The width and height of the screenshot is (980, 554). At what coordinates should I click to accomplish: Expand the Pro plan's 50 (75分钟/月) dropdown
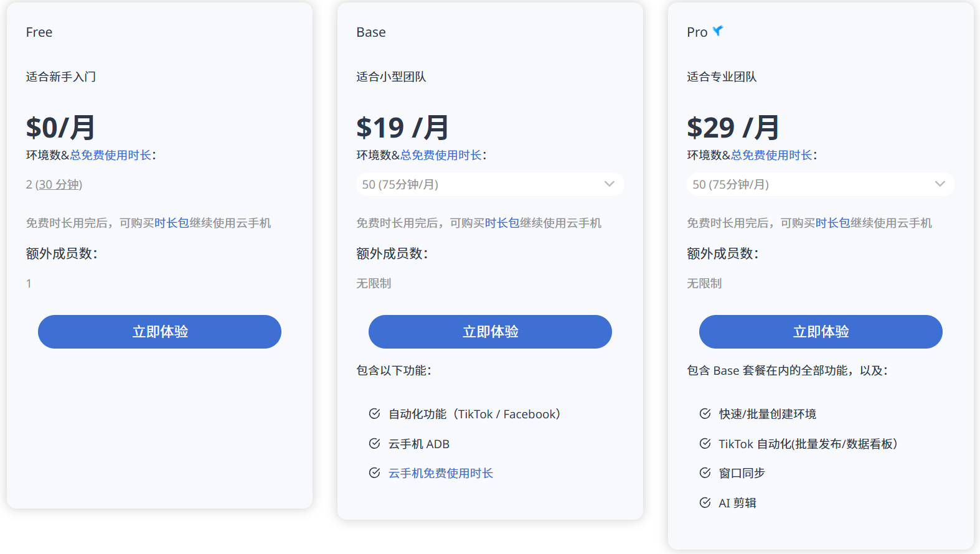[x=820, y=184]
